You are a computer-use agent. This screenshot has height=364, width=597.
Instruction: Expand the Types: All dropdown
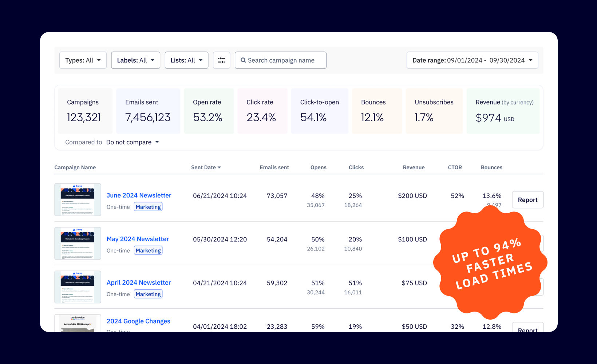83,60
